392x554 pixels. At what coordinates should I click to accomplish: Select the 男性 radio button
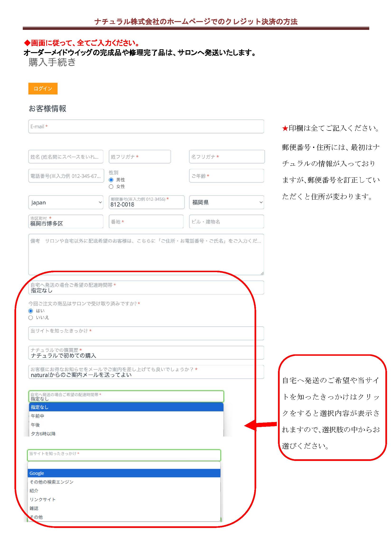coord(111,180)
